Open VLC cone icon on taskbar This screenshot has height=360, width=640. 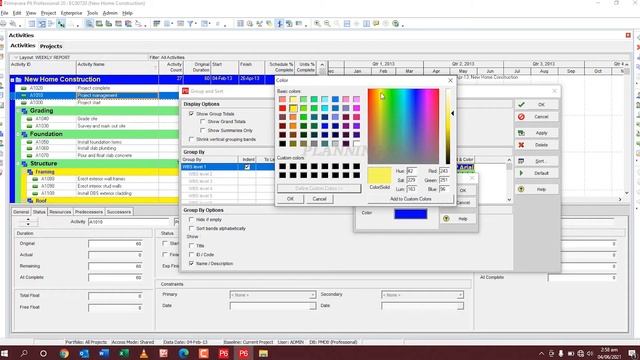(144, 353)
